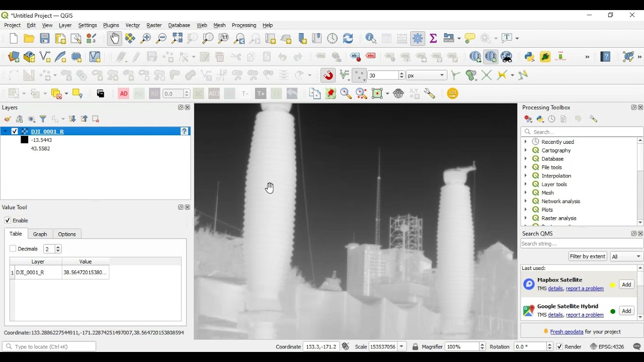Switch to the Graph tab
Image resolution: width=644 pixels, height=362 pixels.
click(x=40, y=234)
